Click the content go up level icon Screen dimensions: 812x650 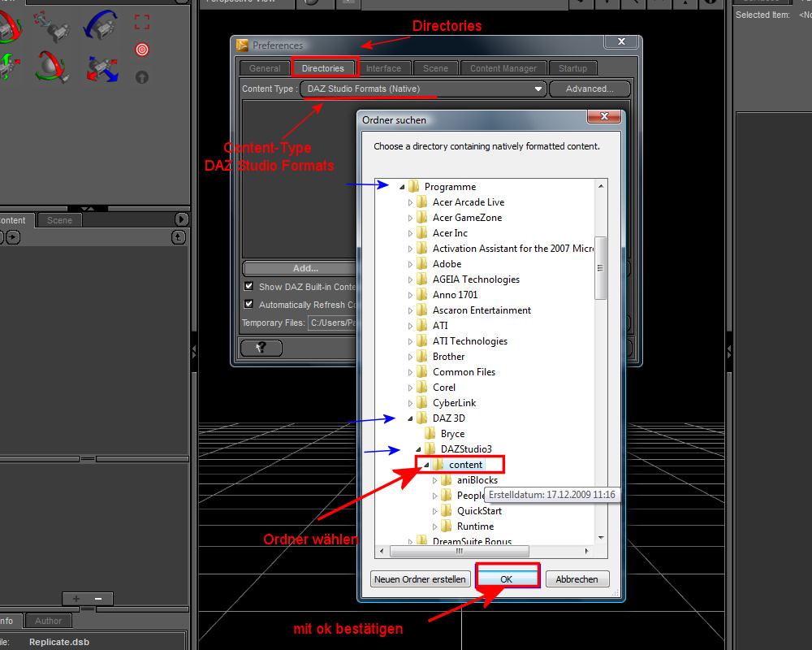click(178, 237)
